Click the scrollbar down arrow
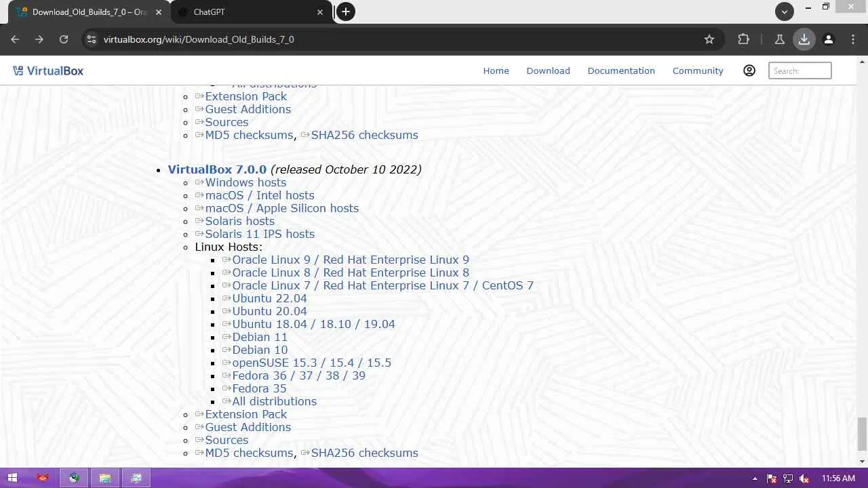The height and width of the screenshot is (488, 868). (x=862, y=462)
